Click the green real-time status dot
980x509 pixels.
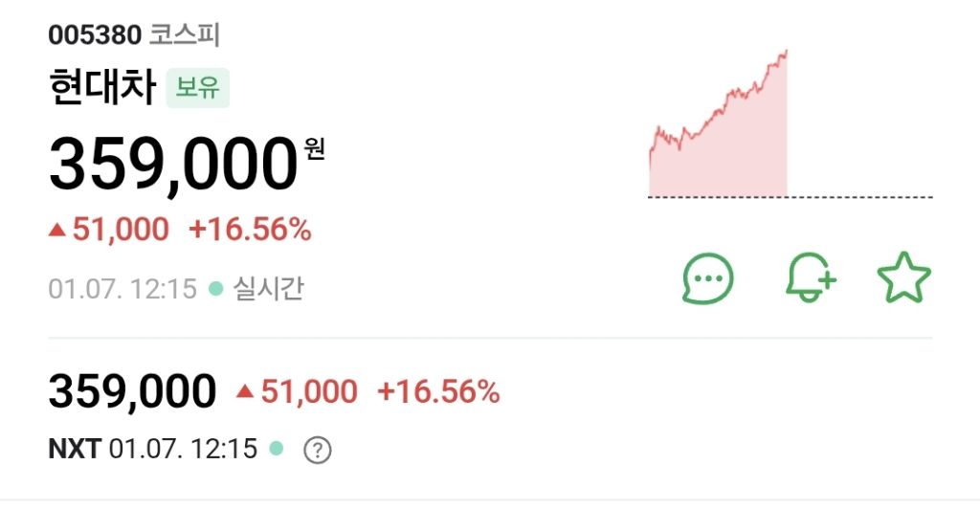tap(215, 289)
